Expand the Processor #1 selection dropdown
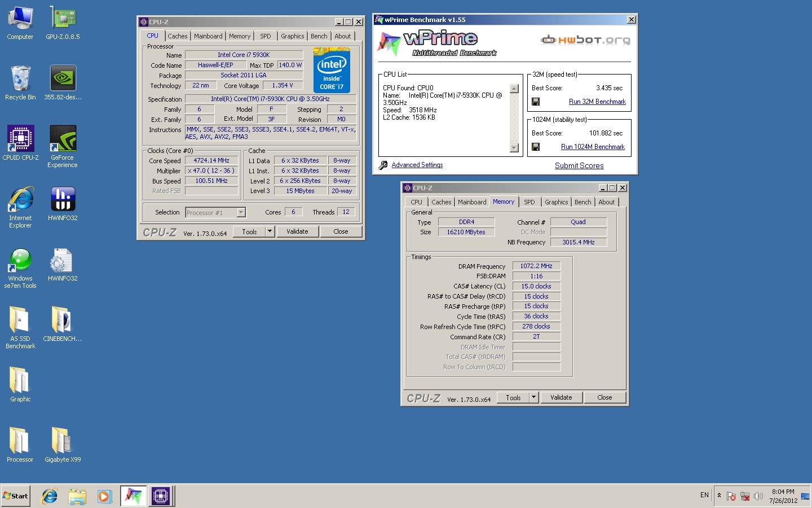The width and height of the screenshot is (812, 508). (x=241, y=212)
